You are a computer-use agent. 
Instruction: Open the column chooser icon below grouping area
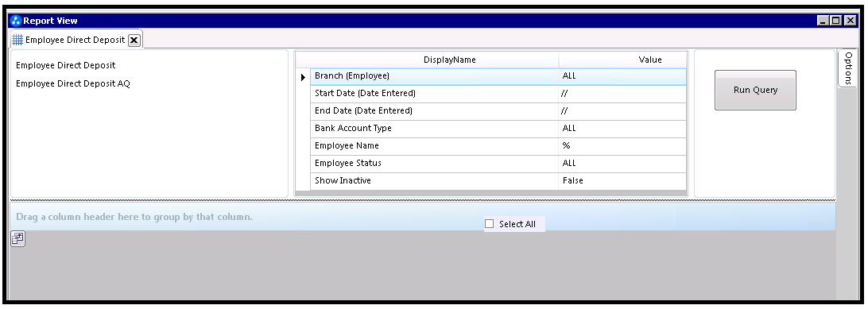tap(17, 239)
